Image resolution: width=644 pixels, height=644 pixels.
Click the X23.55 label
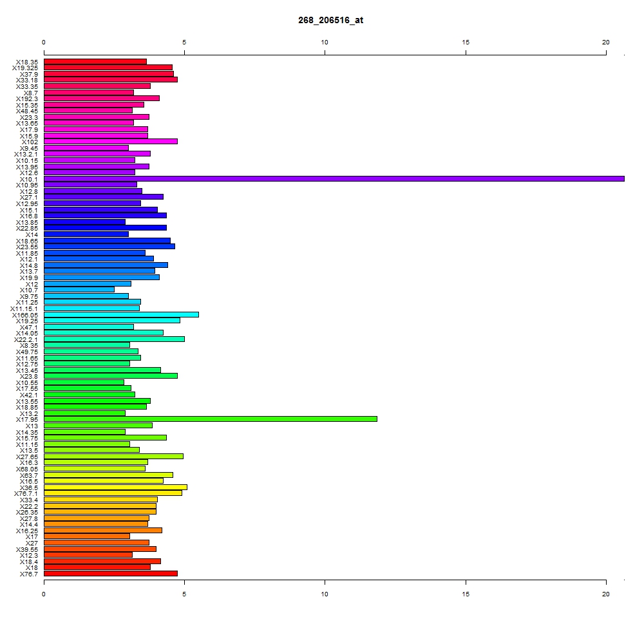26,247
